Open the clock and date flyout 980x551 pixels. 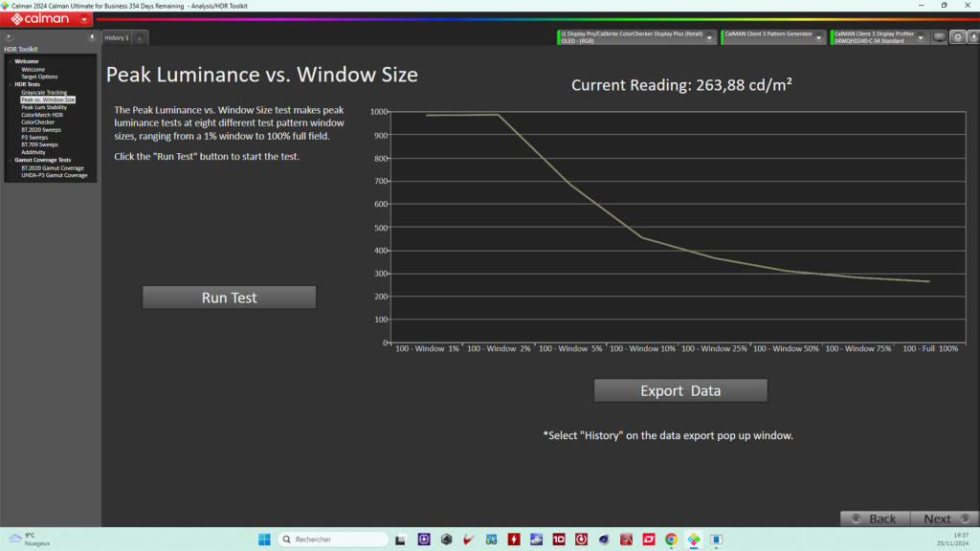[x=952, y=540]
